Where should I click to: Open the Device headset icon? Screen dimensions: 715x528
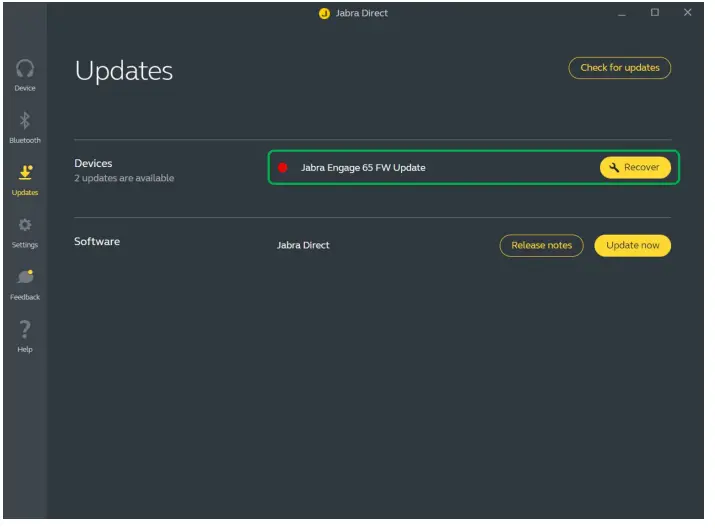[25, 69]
